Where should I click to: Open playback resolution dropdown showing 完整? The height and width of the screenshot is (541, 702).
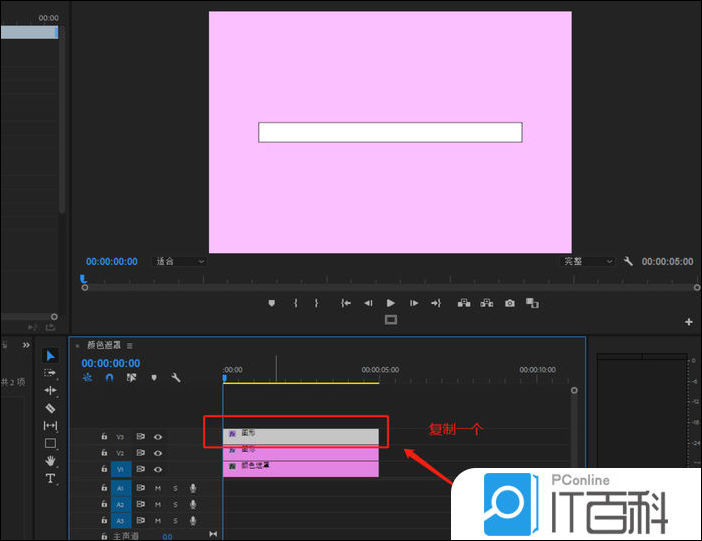[587, 262]
